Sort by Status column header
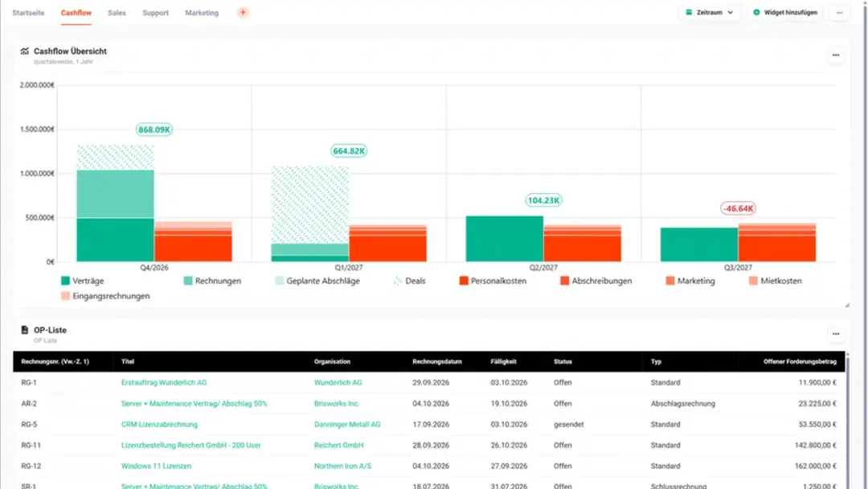The height and width of the screenshot is (489, 868). coord(563,362)
